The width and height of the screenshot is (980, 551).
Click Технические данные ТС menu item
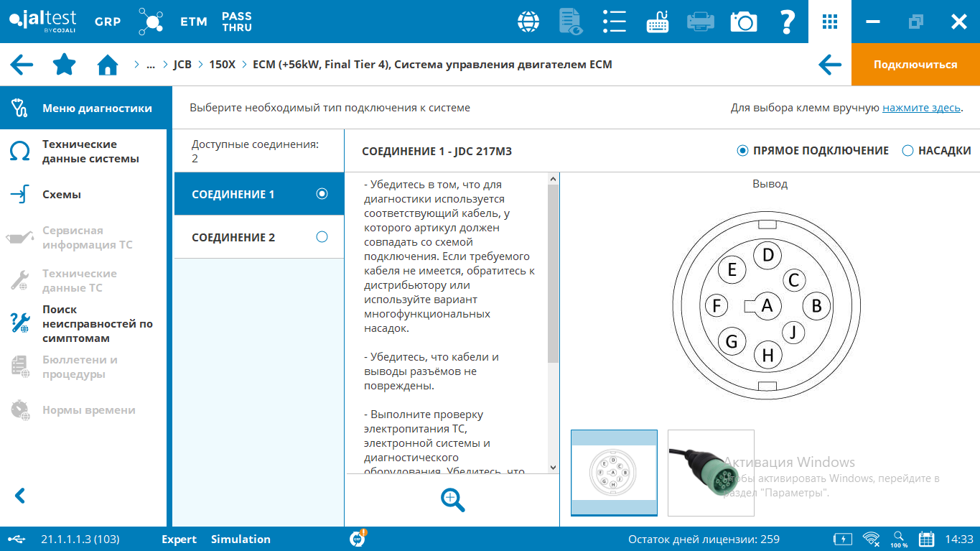(x=83, y=281)
